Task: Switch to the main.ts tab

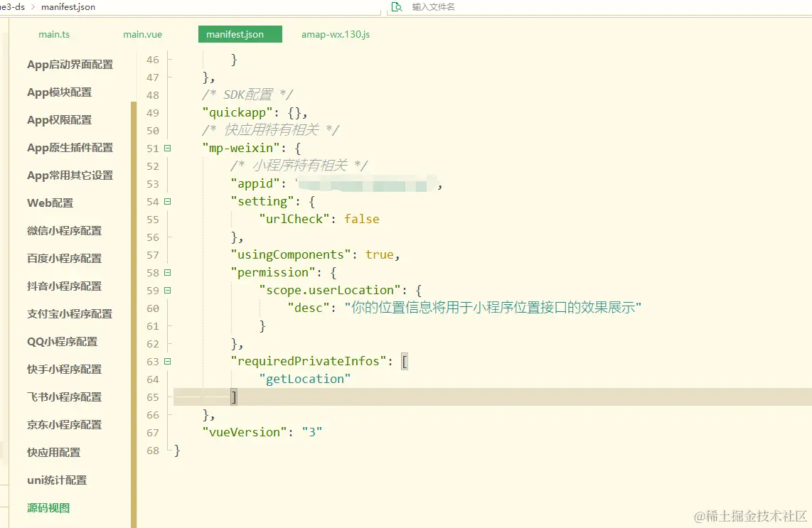Action: click(54, 34)
